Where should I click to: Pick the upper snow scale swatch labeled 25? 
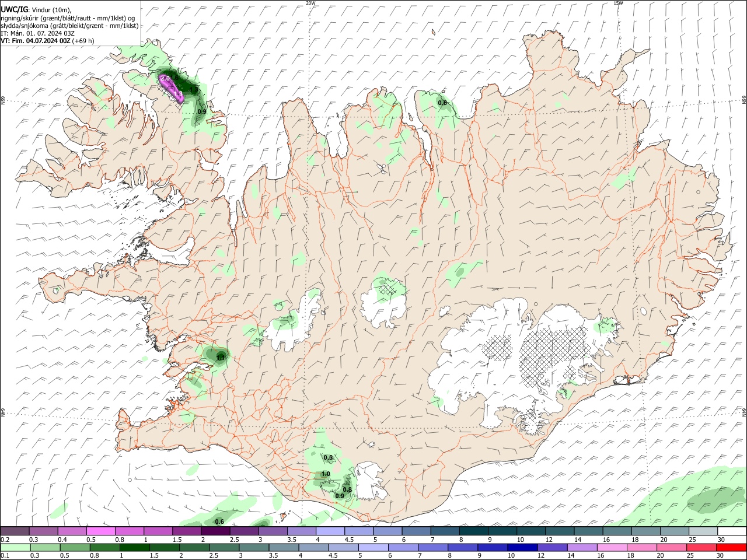(703, 531)
